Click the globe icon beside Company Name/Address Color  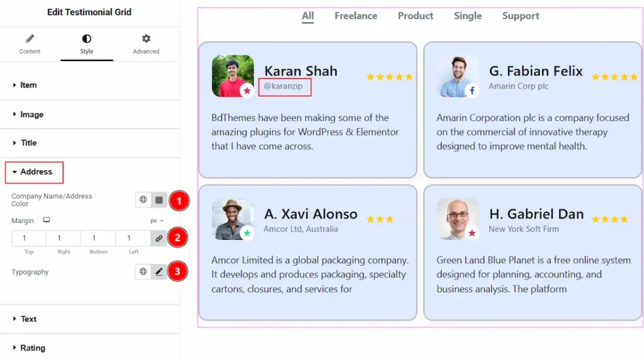pos(143,200)
